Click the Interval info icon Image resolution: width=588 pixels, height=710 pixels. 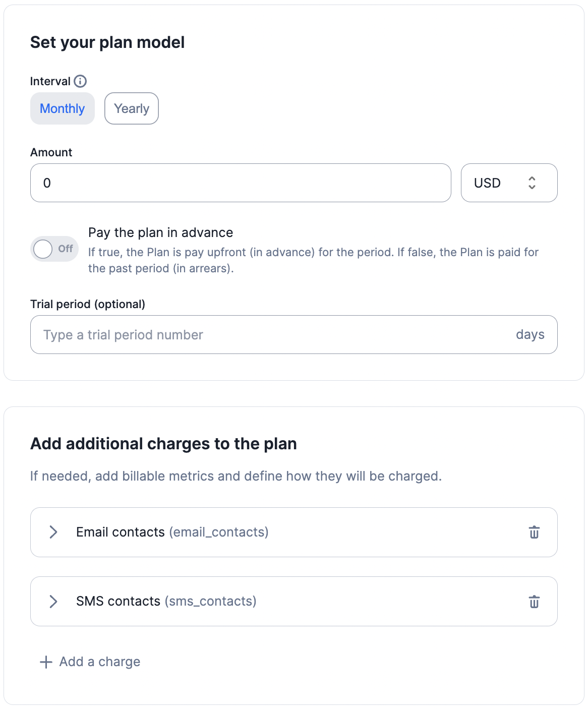point(80,81)
